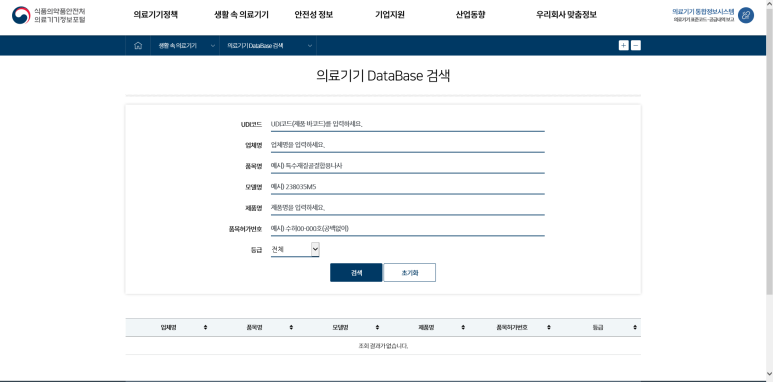Open the 등급 전체 dropdown
773x382 pixels.
point(295,250)
